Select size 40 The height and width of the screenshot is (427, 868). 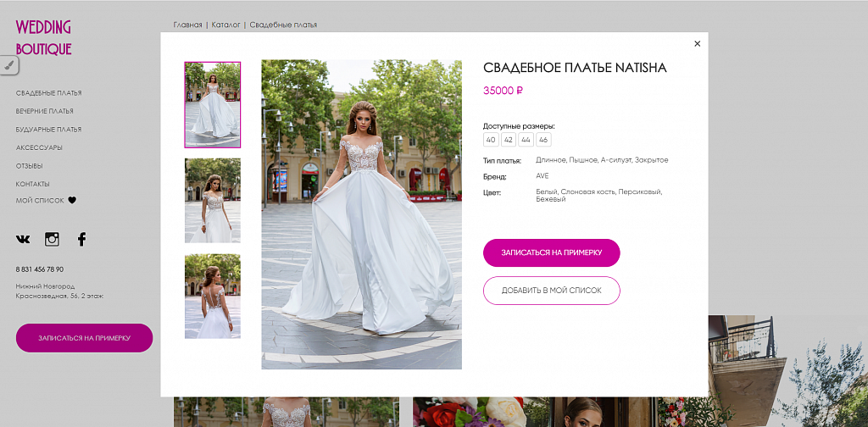pyautogui.click(x=491, y=140)
